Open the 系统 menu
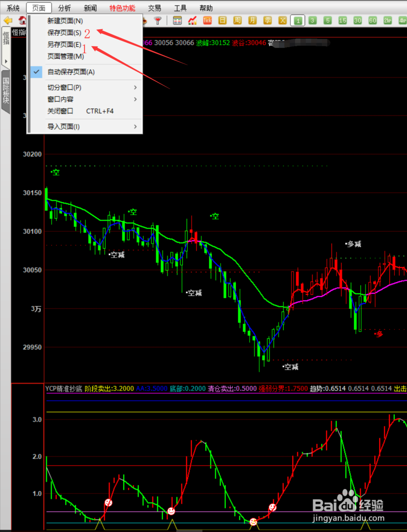407x532 pixels. click(x=13, y=8)
